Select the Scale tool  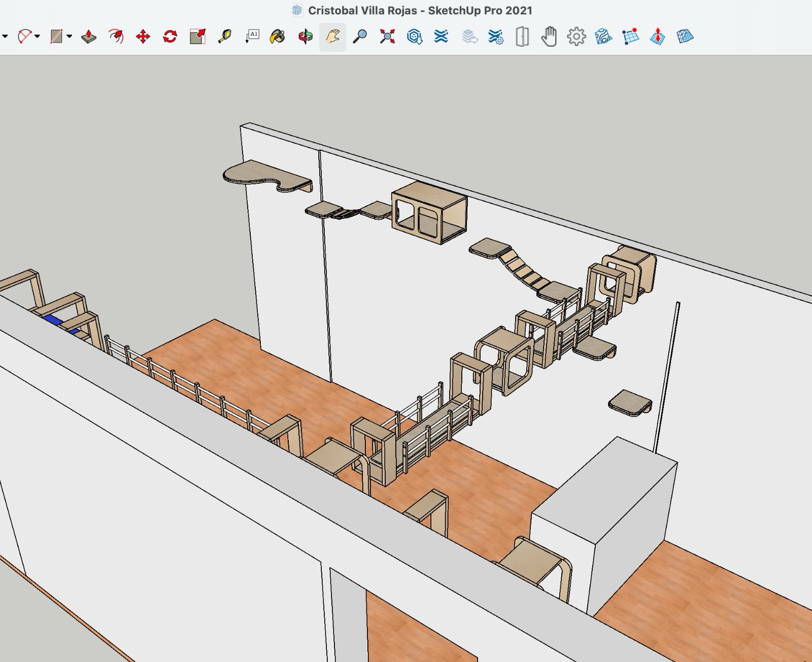click(197, 37)
